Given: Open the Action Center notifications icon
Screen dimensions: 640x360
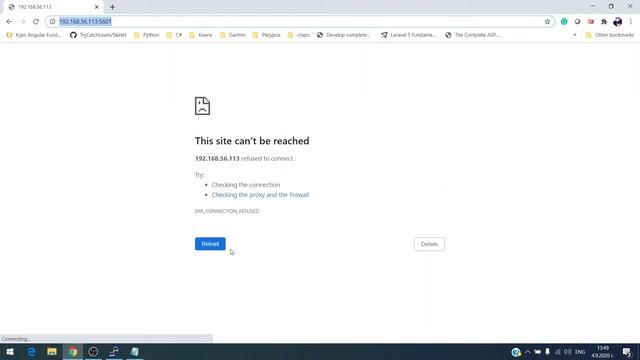Looking at the screenshot, I should point(627,352).
